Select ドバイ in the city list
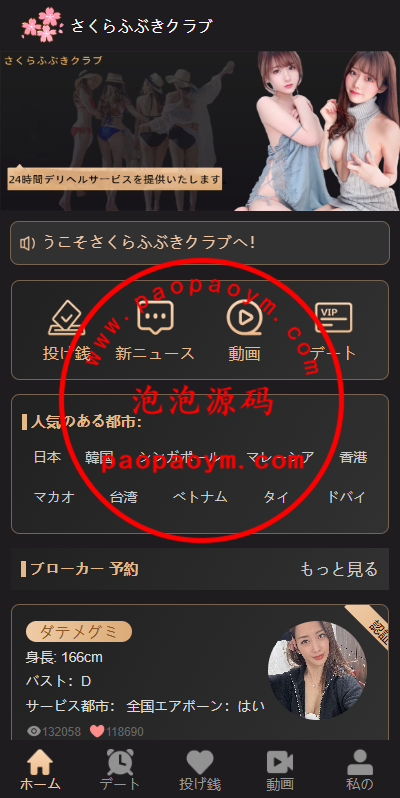The width and height of the screenshot is (400, 798). (346, 497)
